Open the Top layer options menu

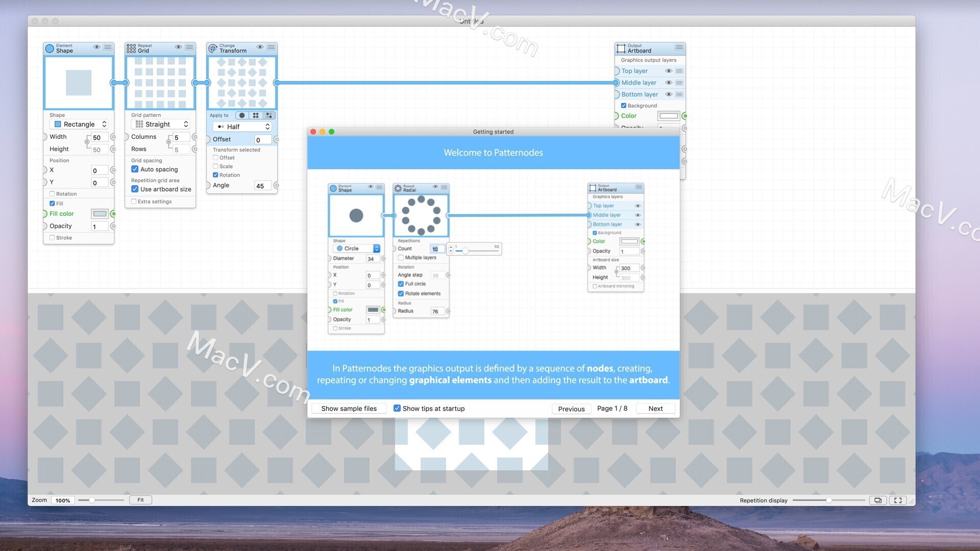click(679, 71)
